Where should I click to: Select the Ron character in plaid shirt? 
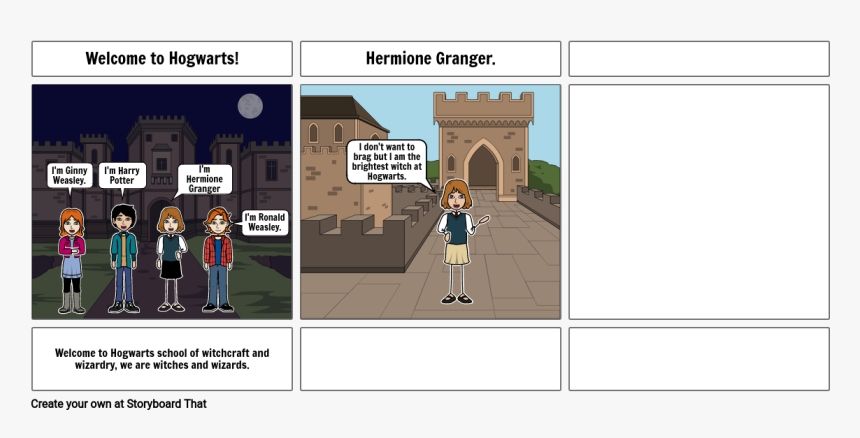tap(218, 259)
